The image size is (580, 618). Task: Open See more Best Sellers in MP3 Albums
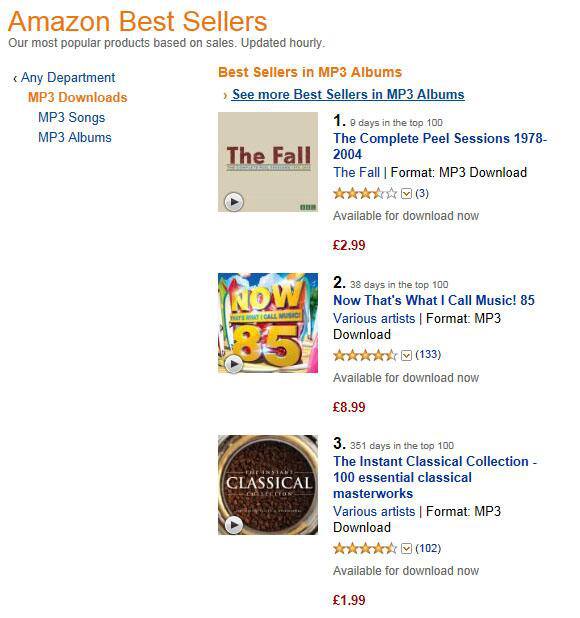pos(348,95)
